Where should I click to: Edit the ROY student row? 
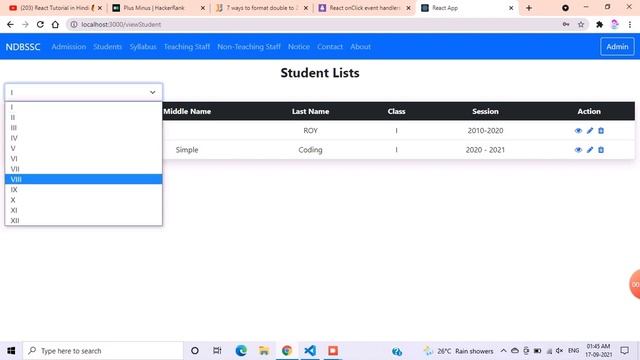tap(590, 131)
